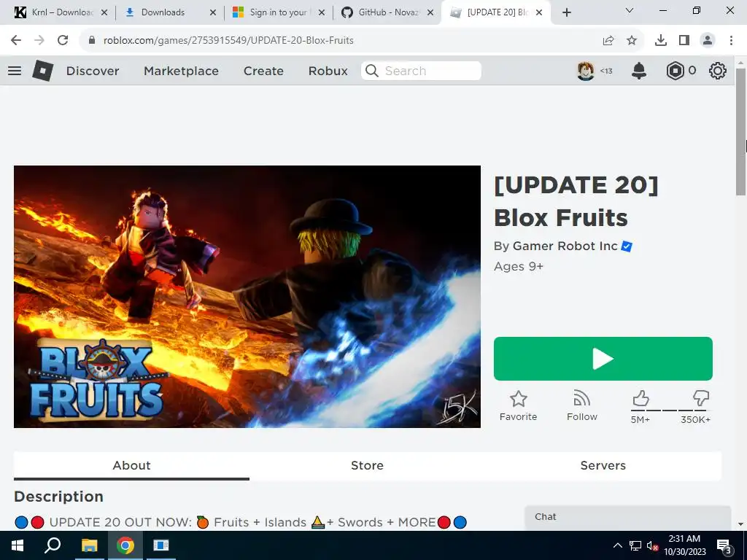
Task: Open the Robux page link
Action: [x=328, y=71]
